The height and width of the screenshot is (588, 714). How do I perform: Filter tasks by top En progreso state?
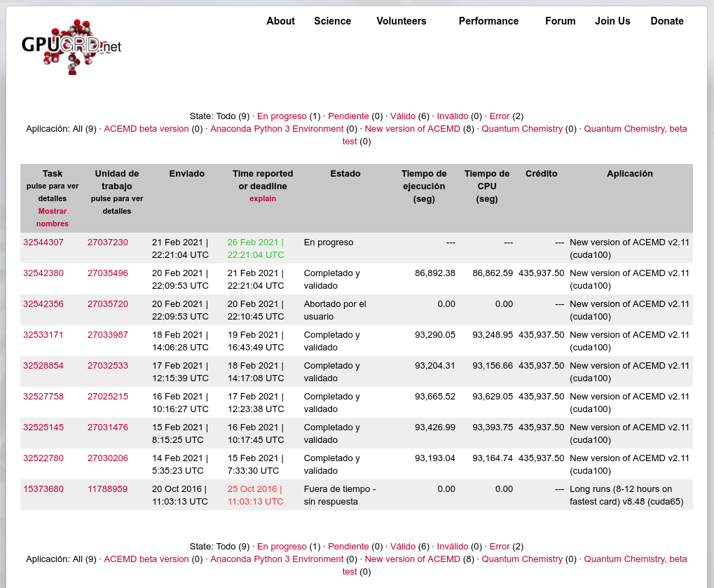pyautogui.click(x=282, y=116)
